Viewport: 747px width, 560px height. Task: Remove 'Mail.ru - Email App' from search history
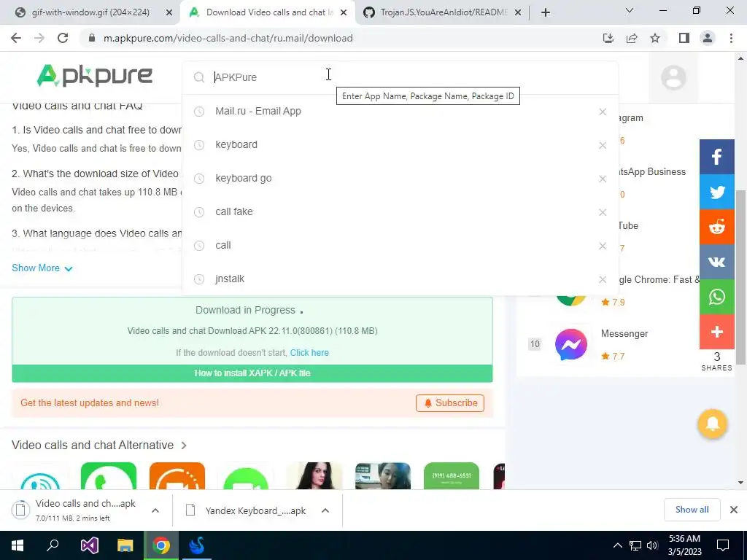pos(603,112)
